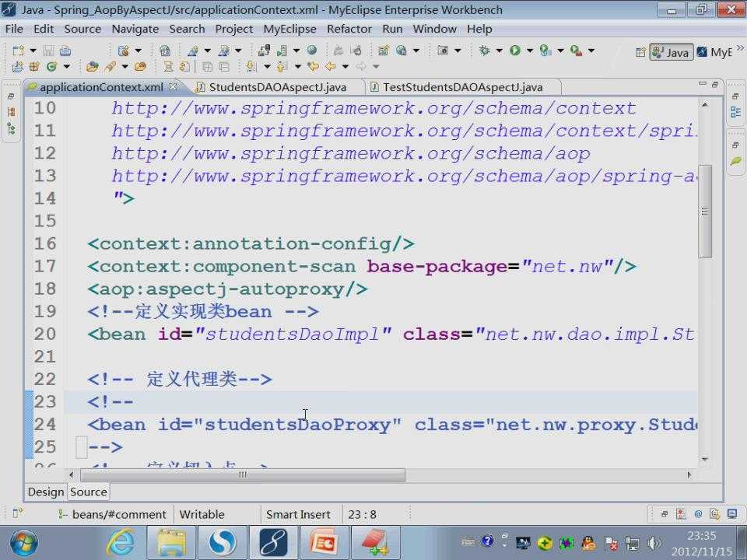Open the Refactor menu
Screen dimensions: 747x560
tap(349, 29)
